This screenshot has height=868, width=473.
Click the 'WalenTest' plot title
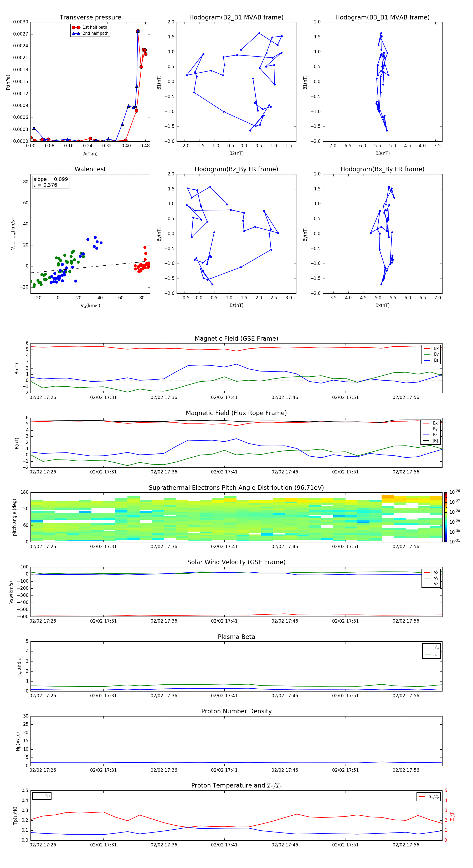(90, 169)
